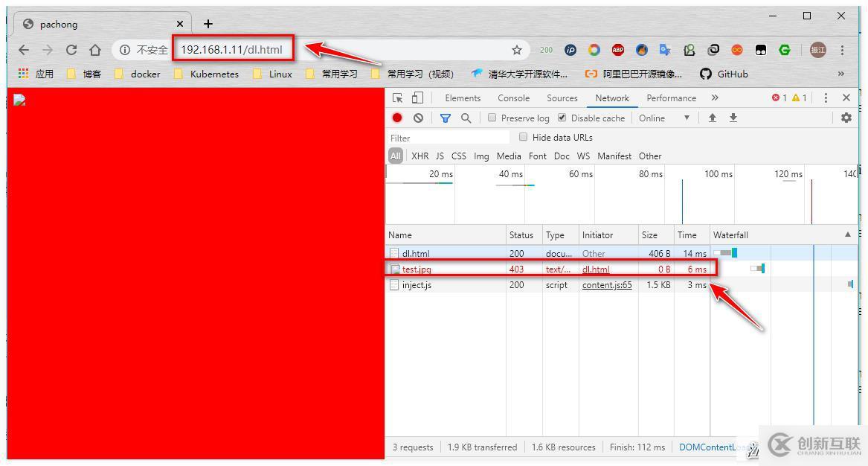Filter requests by Font
Screen dimensions: 868x466
click(x=538, y=156)
